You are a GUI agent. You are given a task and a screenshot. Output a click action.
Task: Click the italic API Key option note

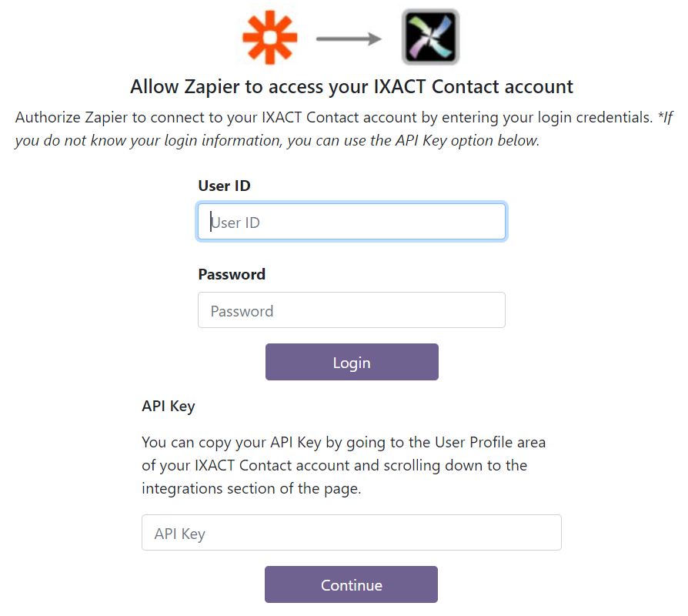(344, 129)
